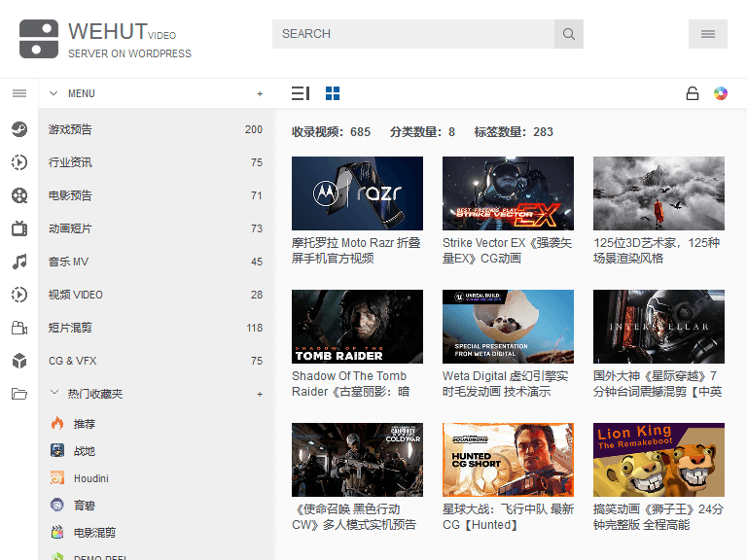Click the search magnifier button
The height and width of the screenshot is (560, 747).
pos(569,34)
